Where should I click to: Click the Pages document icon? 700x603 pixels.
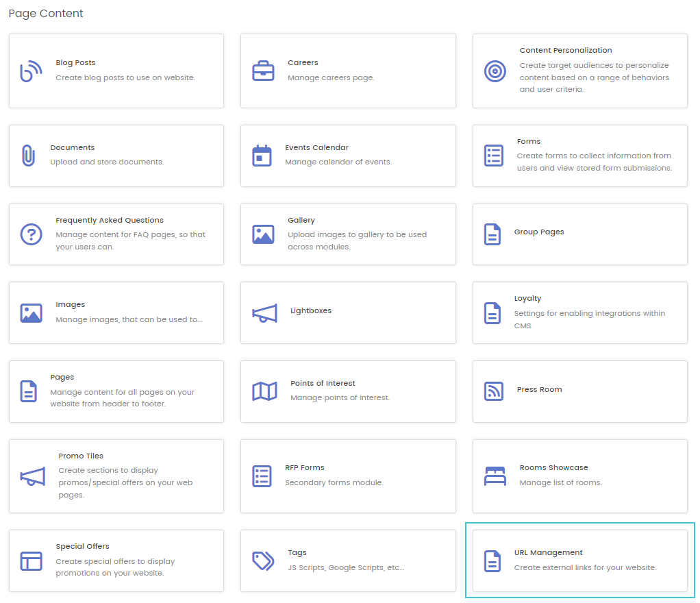click(x=29, y=391)
